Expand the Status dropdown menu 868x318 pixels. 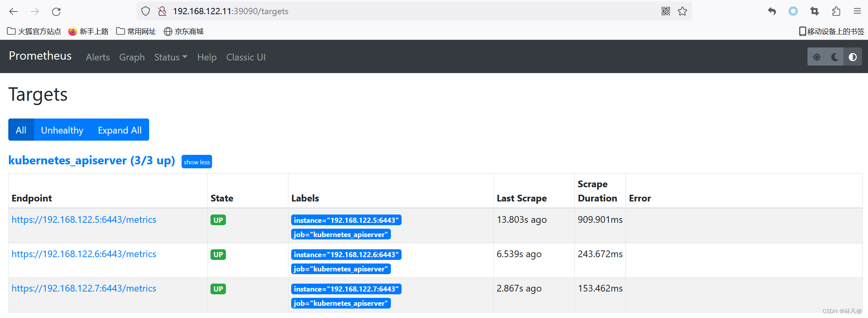(x=171, y=57)
